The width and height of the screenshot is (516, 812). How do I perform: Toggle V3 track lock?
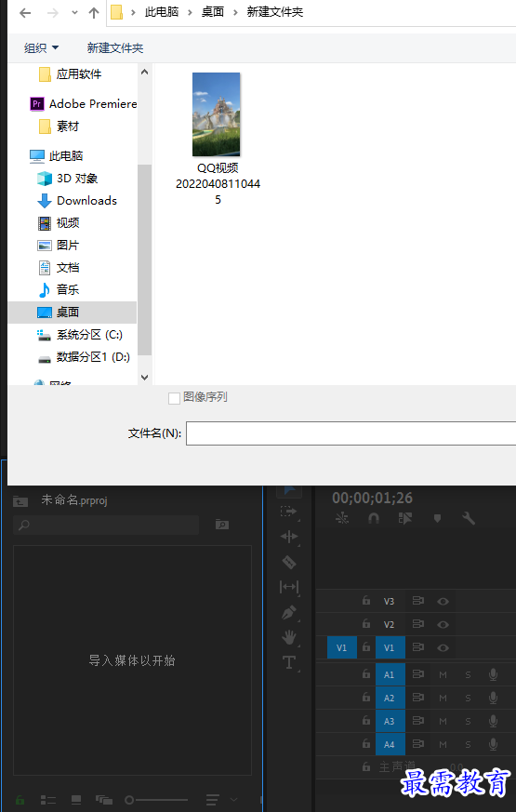click(x=366, y=601)
